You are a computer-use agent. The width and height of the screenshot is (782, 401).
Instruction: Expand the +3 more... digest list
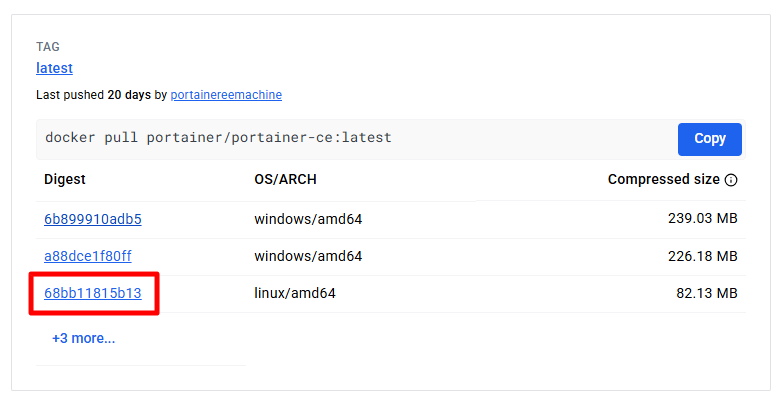point(83,338)
